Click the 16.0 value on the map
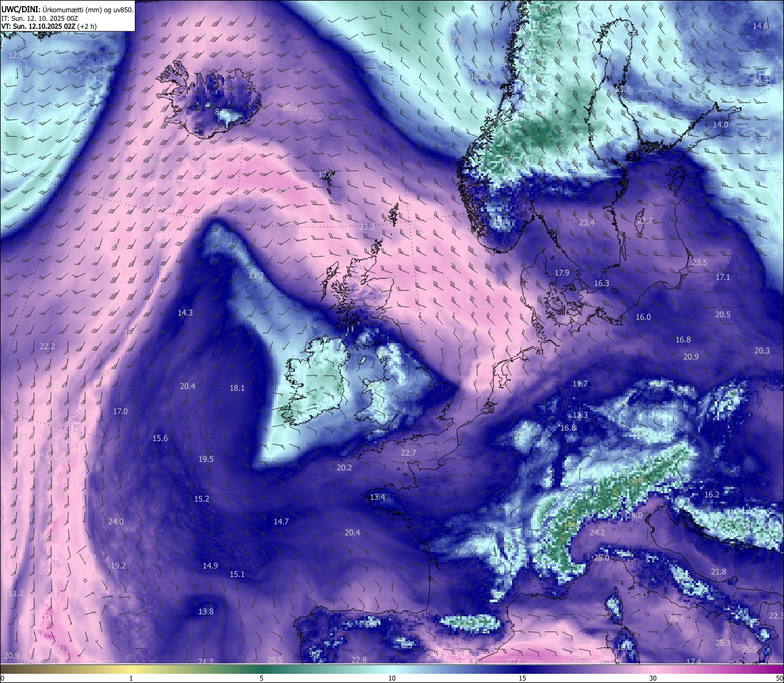The image size is (784, 683). [643, 317]
